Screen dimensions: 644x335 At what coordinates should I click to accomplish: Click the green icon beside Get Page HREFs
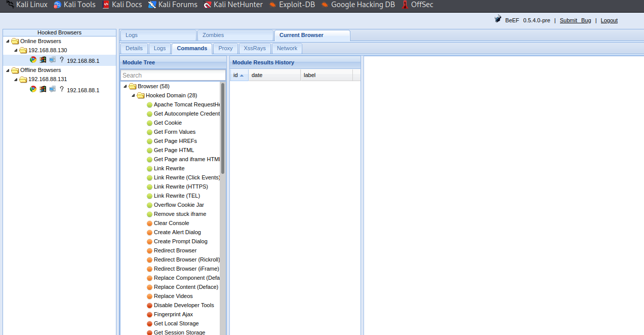point(149,141)
